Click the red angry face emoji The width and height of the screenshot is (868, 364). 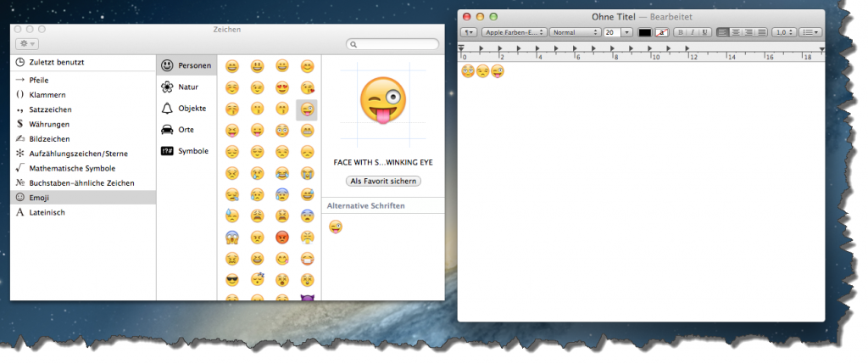pos(282,237)
